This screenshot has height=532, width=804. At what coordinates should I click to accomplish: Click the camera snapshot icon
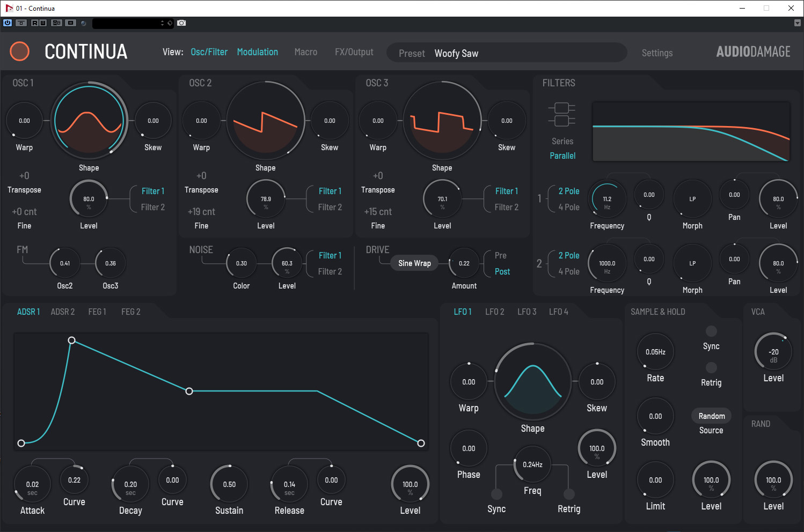pos(181,23)
